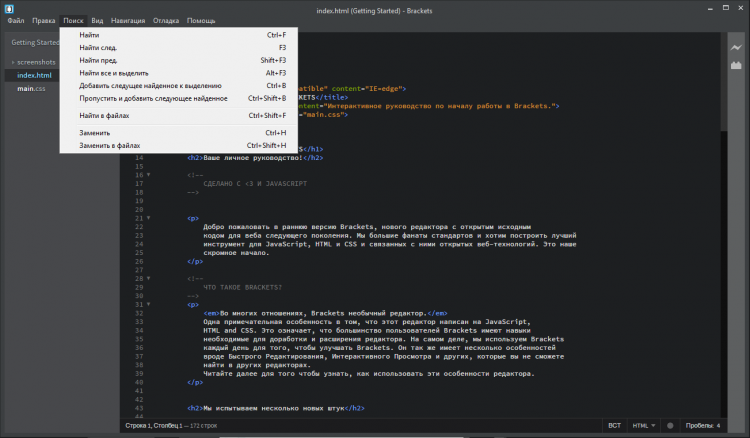The width and height of the screenshot is (750, 438).
Task: Open the HTML language mode dropdown
Action: pyautogui.click(x=640, y=426)
